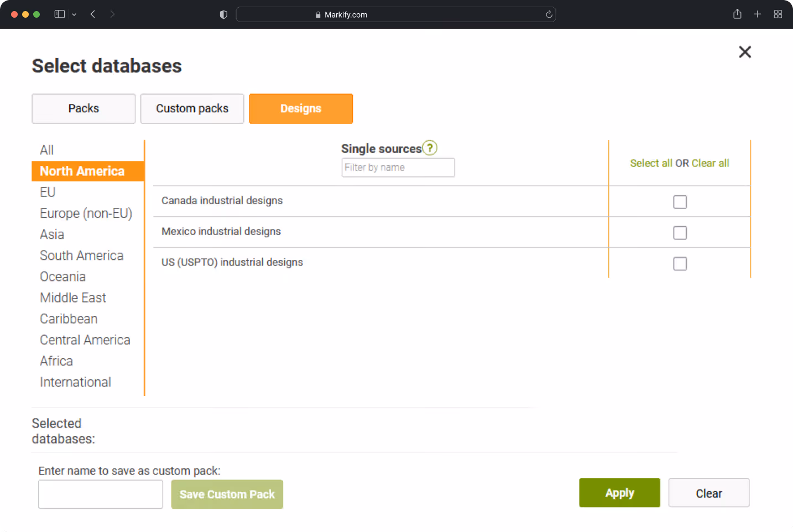Switch to the Packs tab
Image resolution: width=793 pixels, height=532 pixels.
point(84,108)
